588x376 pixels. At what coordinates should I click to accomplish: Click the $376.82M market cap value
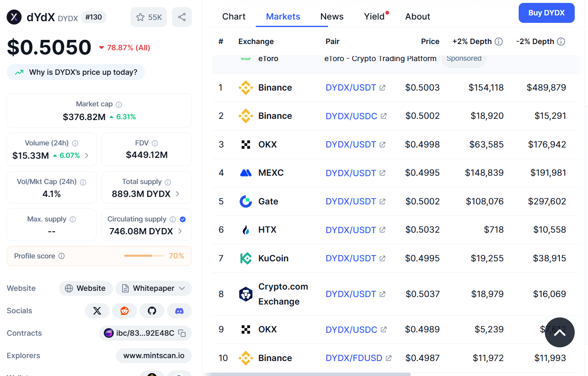[84, 117]
